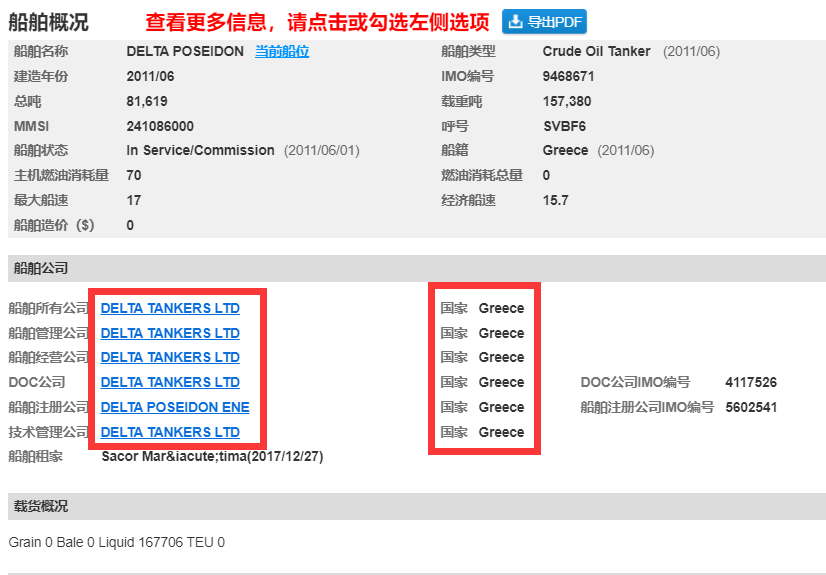Image resolution: width=826 pixels, height=575 pixels.
Task: Select the max speed value 17
Action: point(133,201)
